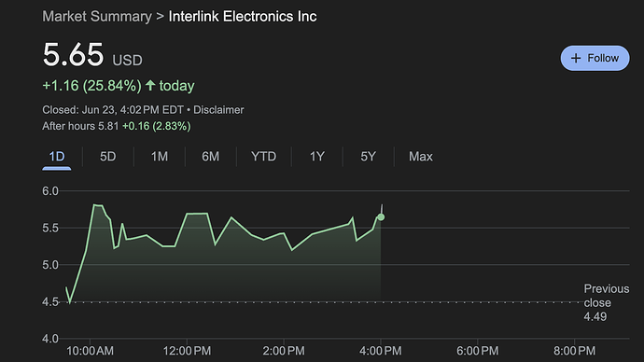Screen dimensions: 644x362
Task: Switch to the 5Y tab
Action: tap(368, 157)
